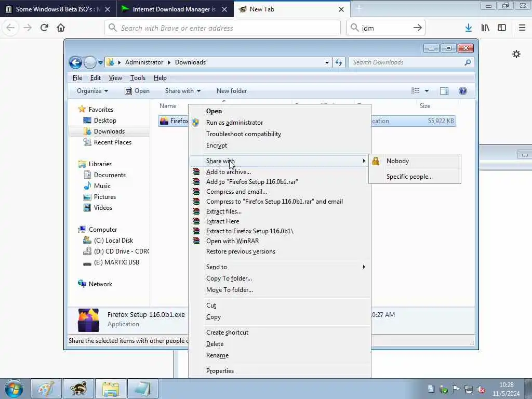This screenshot has height=399, width=532.
Task: Select Troubleshoot compatibility
Action: tap(280, 134)
